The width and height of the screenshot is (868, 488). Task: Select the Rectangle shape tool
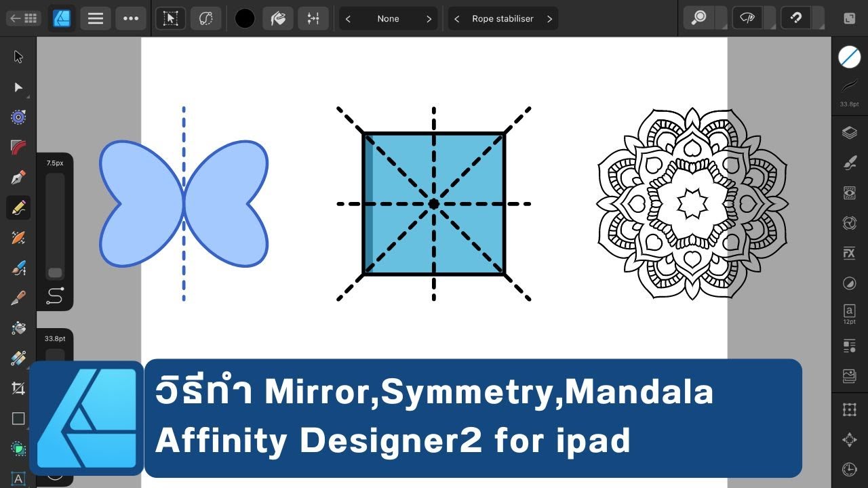pyautogui.click(x=18, y=419)
